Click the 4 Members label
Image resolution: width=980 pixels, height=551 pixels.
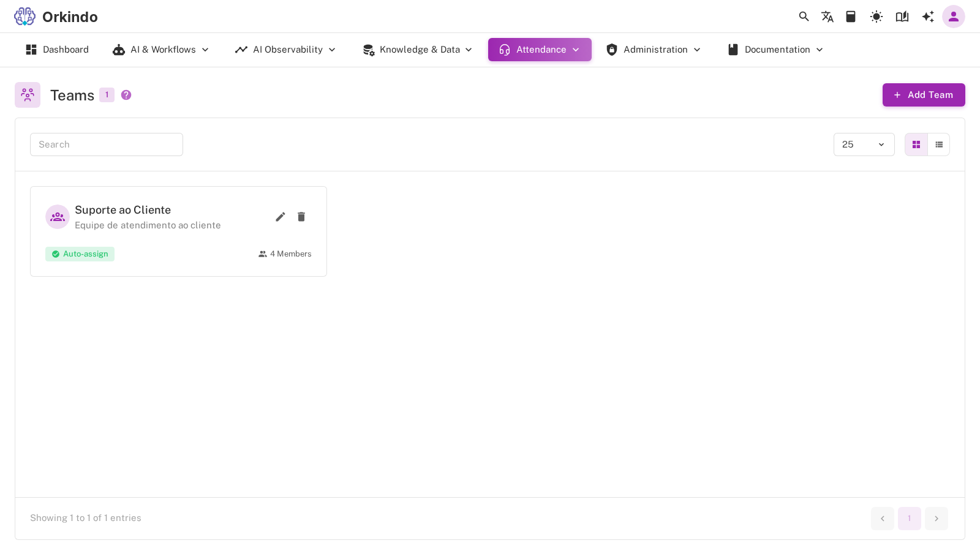coord(285,254)
